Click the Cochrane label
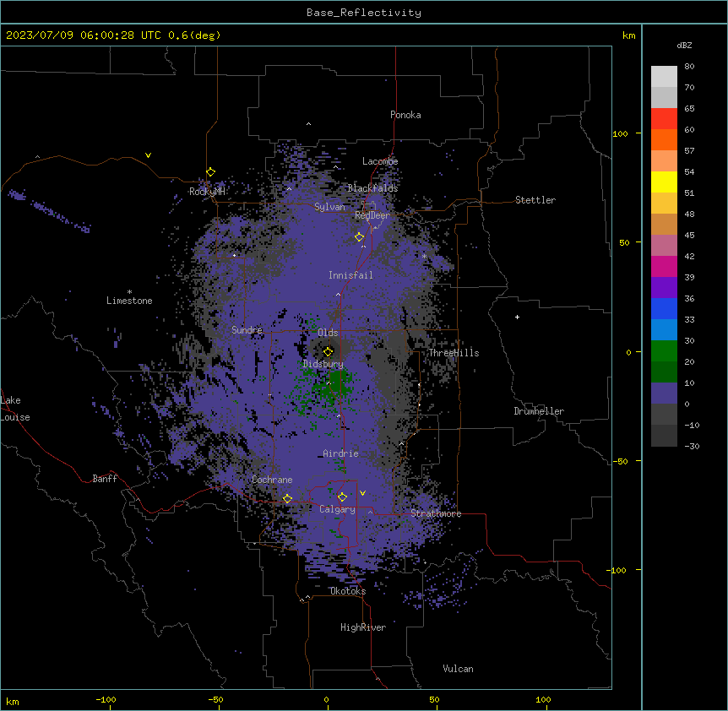Viewport: 728px width, 711px height. (272, 480)
